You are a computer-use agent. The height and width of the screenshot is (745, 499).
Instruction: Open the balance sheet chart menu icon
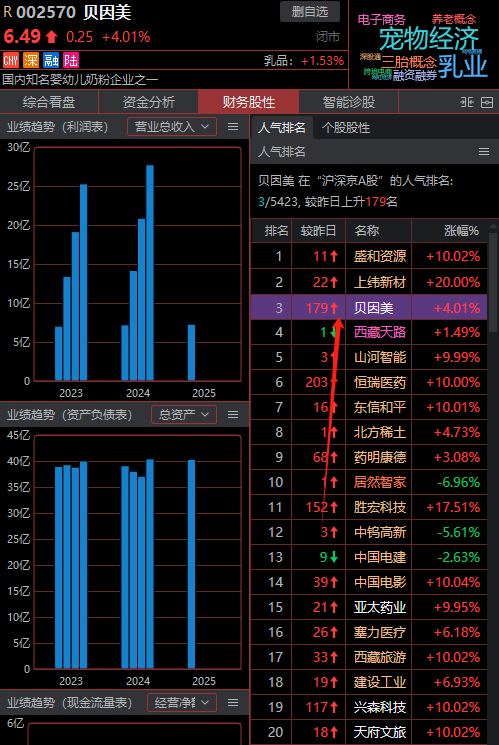233,415
